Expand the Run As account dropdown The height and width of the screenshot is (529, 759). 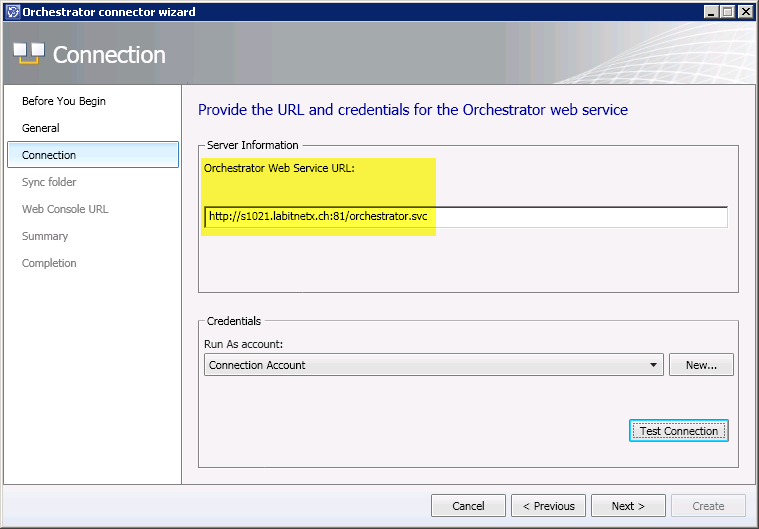654,365
